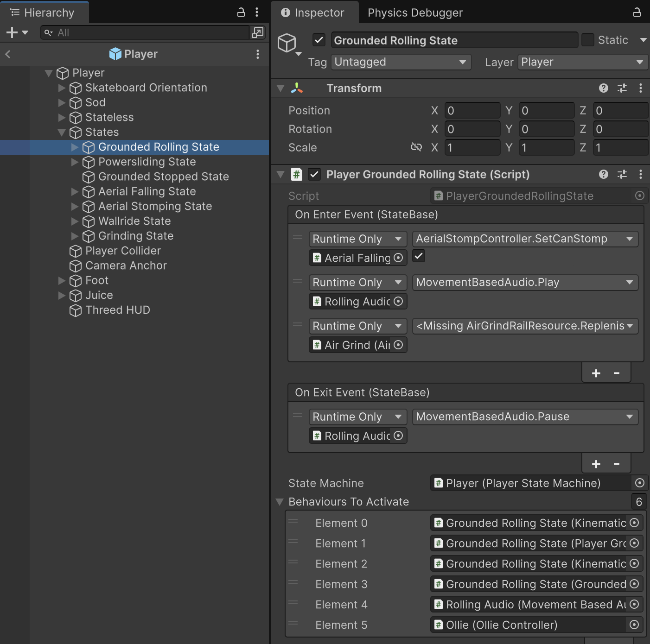
Task: Click the scale constrain proportions link icon
Action: click(416, 147)
